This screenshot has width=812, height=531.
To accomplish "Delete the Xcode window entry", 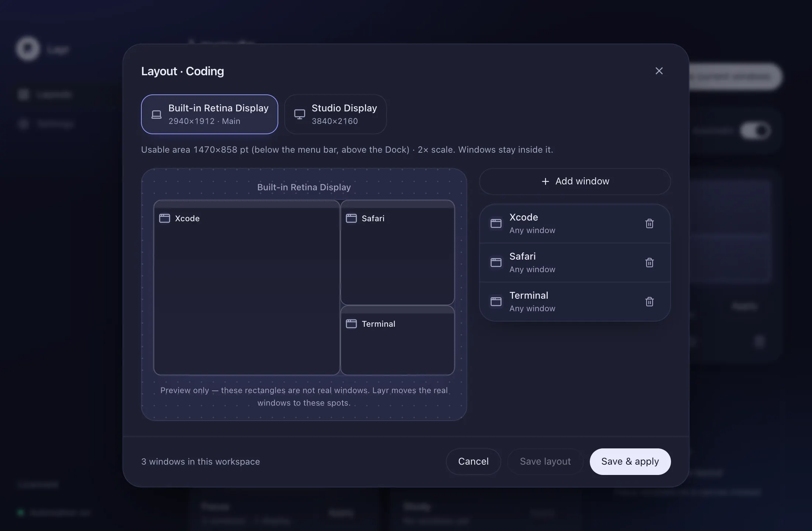I will [649, 223].
